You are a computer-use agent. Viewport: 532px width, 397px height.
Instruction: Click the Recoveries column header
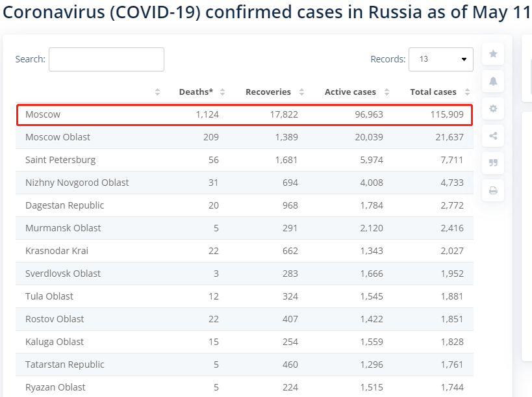point(268,92)
